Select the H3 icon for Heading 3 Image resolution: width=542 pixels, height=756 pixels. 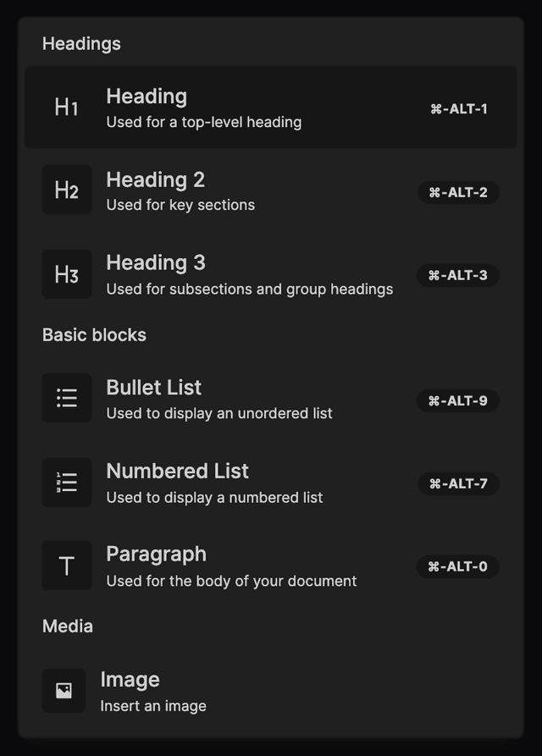tap(67, 273)
